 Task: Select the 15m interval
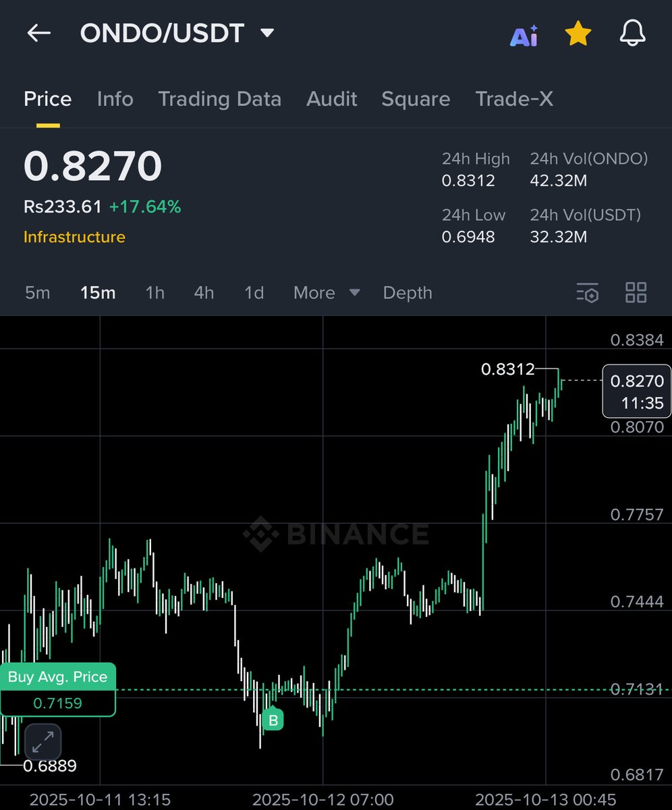point(98,293)
